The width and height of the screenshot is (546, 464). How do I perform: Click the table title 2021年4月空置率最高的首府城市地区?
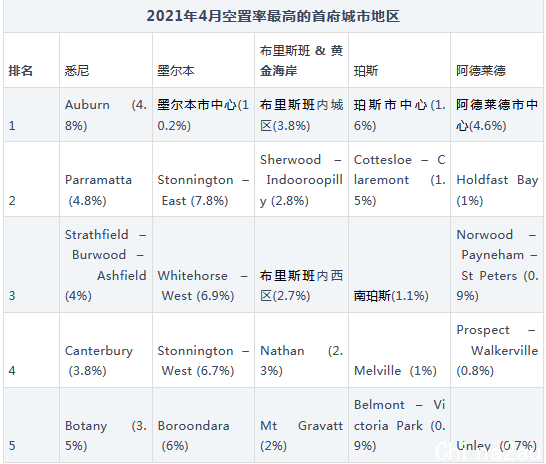tap(273, 16)
